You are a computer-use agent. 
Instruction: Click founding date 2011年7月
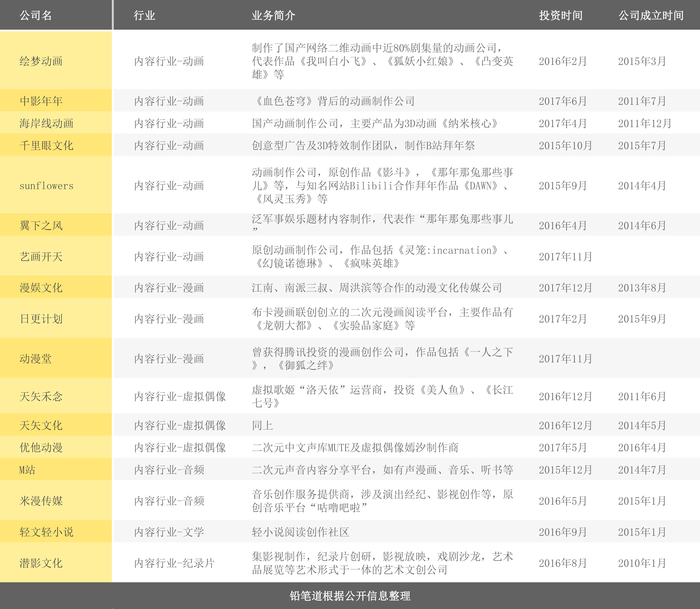(x=642, y=101)
